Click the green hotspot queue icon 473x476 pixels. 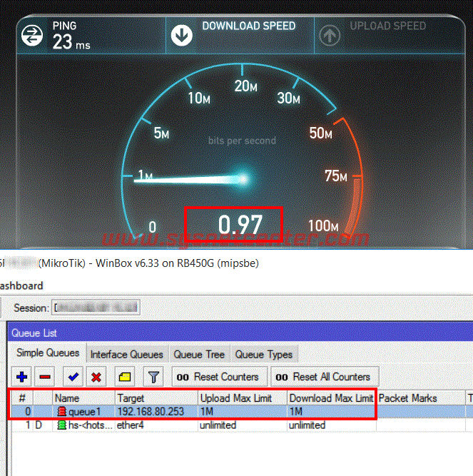coord(62,425)
